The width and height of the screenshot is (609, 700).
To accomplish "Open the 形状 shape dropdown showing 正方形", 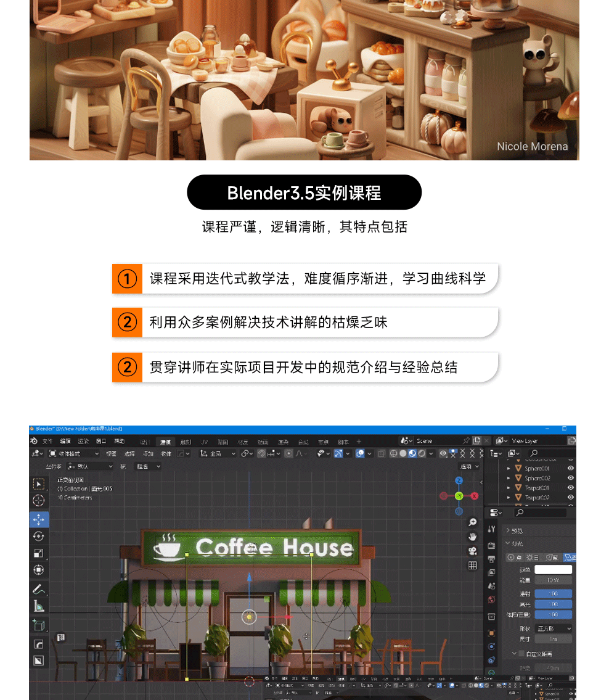I will (x=553, y=628).
